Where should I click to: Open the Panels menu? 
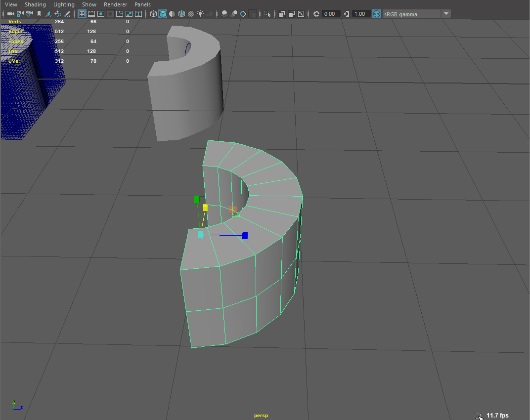coord(142,4)
